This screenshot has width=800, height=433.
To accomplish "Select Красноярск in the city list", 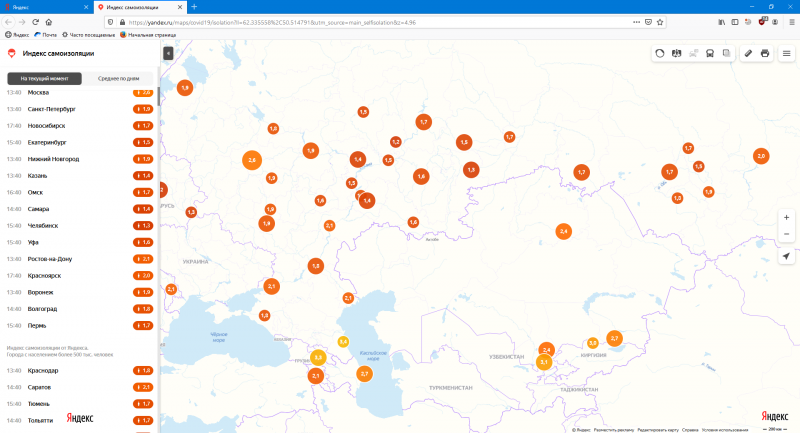I will (x=79, y=275).
